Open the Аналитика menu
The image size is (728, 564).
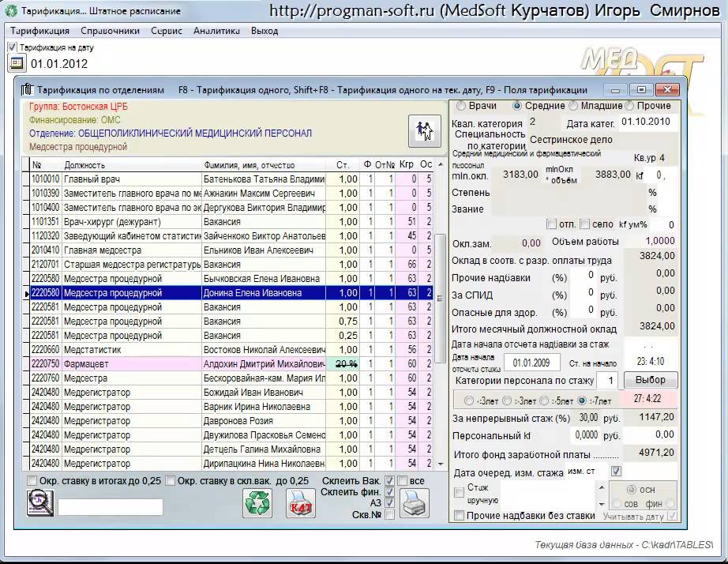[x=216, y=31]
